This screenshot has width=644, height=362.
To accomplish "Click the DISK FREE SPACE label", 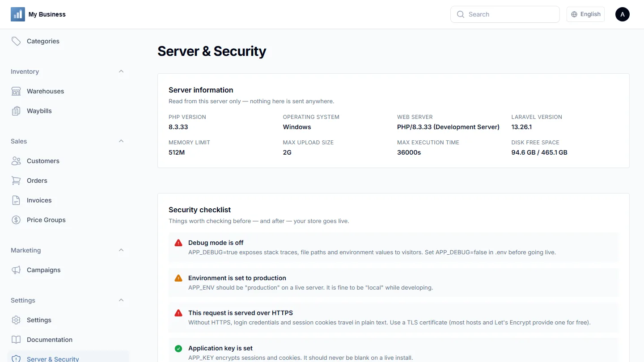I will pyautogui.click(x=535, y=143).
